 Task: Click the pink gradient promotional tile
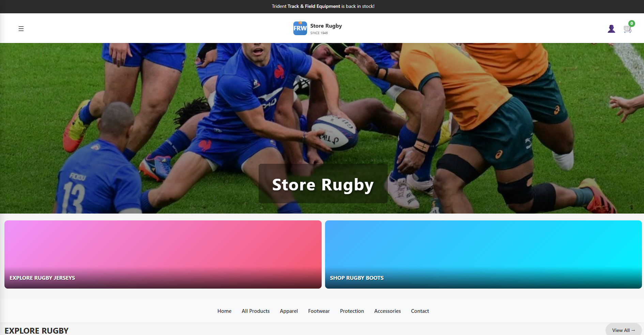[x=163, y=254]
